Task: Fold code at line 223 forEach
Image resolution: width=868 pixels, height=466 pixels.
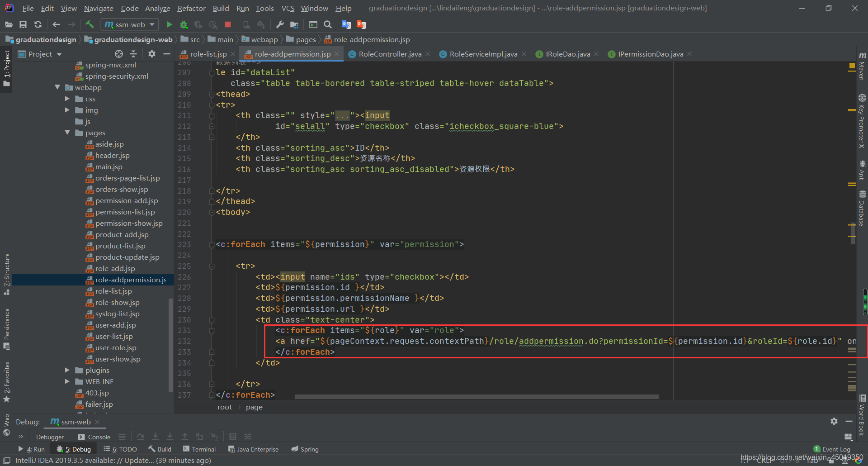Action: click(x=212, y=245)
